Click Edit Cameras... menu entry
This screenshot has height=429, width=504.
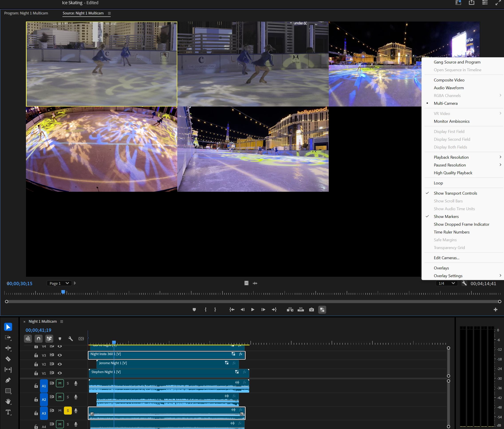446,258
